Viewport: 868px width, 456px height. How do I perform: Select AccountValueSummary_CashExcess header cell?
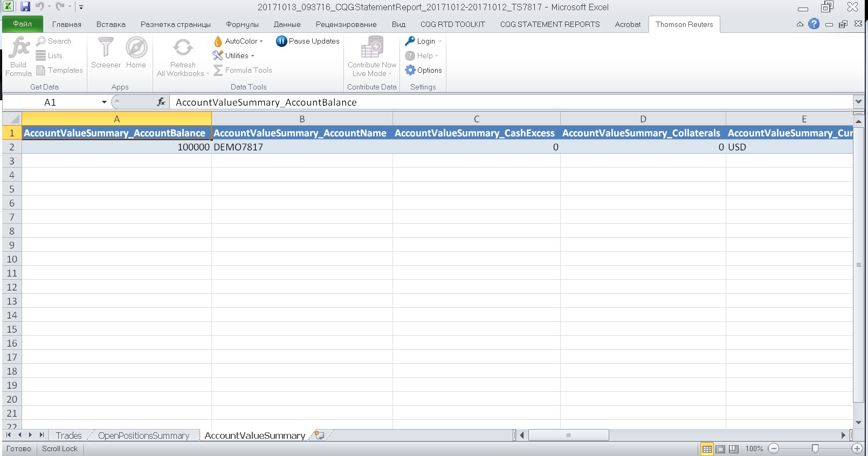click(x=477, y=133)
